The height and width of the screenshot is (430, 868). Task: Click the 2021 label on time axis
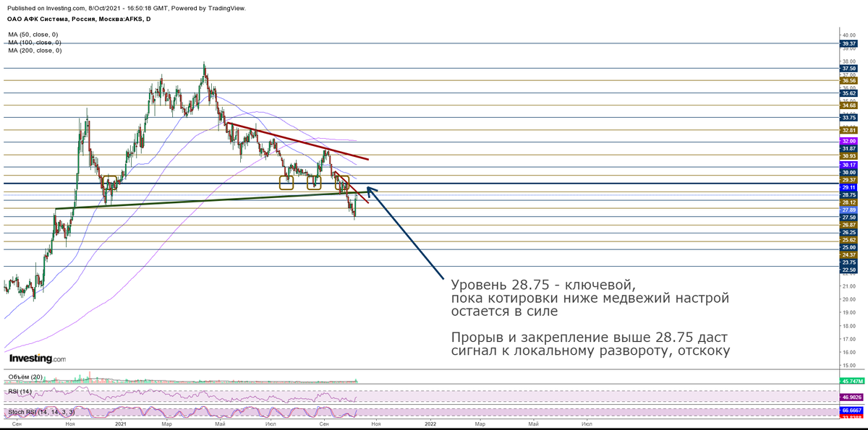click(120, 425)
